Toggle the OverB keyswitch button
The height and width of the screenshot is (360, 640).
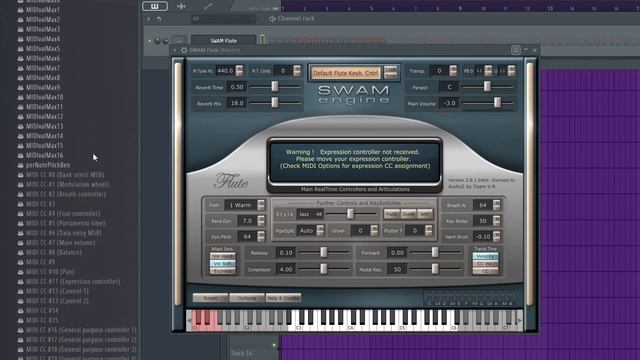coord(409,214)
